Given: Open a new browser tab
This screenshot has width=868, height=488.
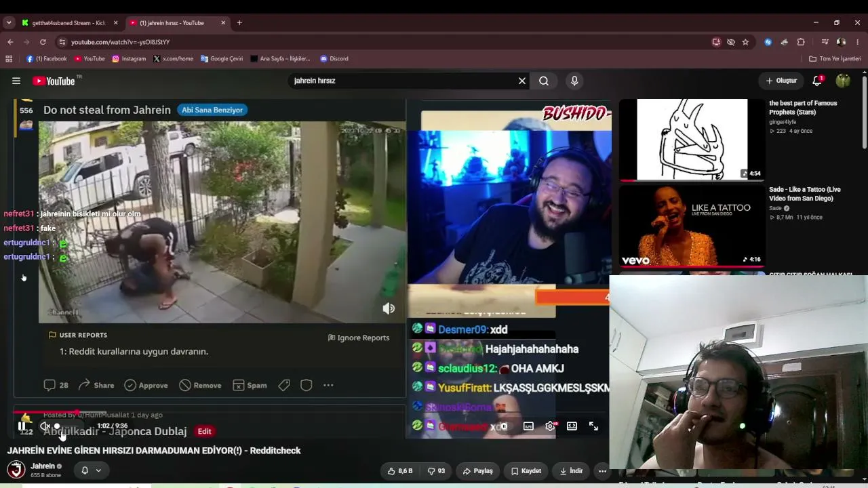Looking at the screenshot, I should [x=239, y=23].
